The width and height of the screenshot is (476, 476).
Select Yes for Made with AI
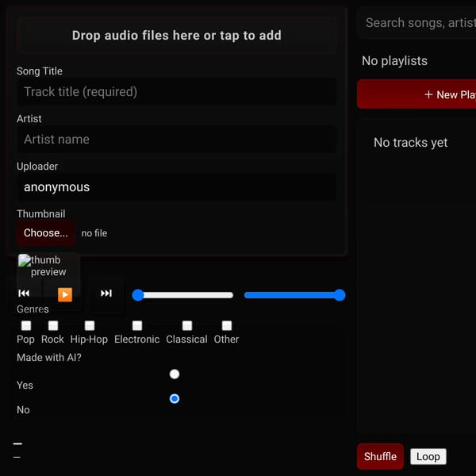click(x=175, y=374)
